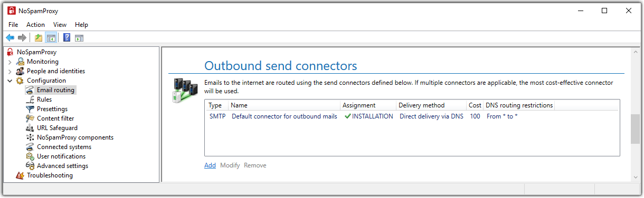Click the Show/Hide action pane icon
This screenshot has width=644, height=198.
(79, 37)
